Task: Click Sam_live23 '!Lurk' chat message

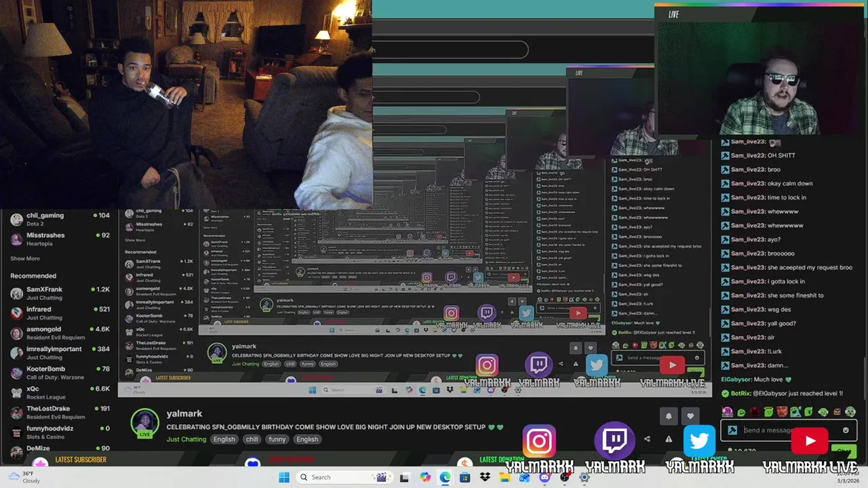Action: [751, 351]
